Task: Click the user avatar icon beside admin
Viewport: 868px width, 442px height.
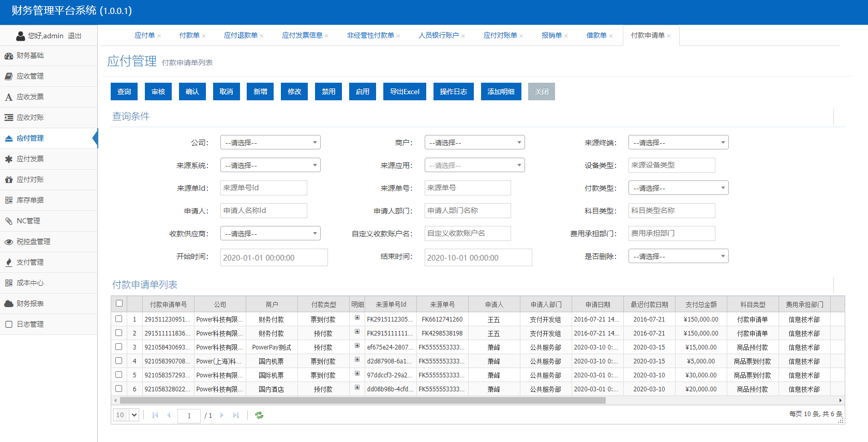Action: pos(21,36)
